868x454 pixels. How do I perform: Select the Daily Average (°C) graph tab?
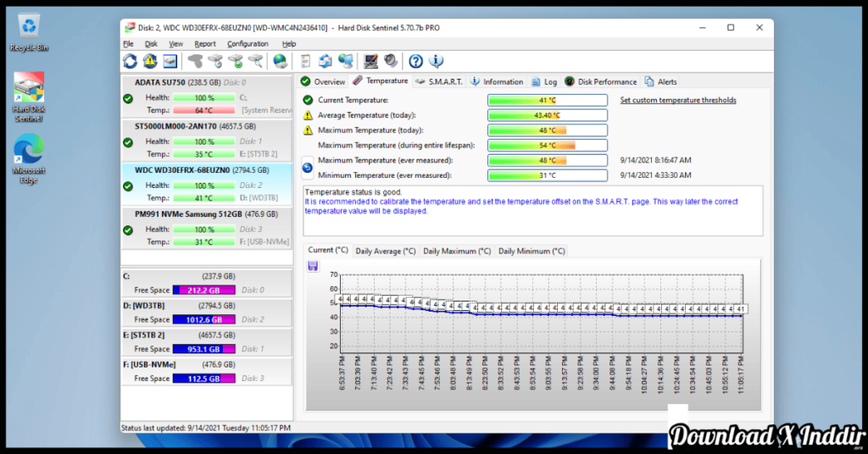[386, 251]
